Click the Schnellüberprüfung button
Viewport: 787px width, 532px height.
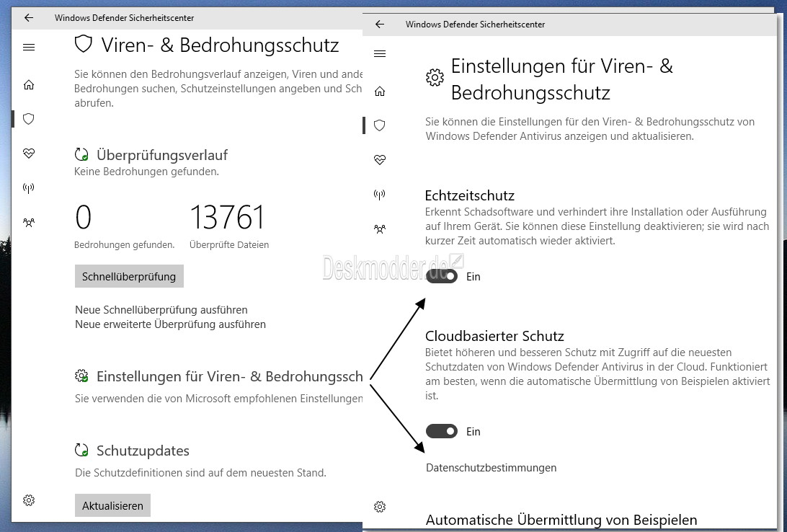[x=129, y=277]
